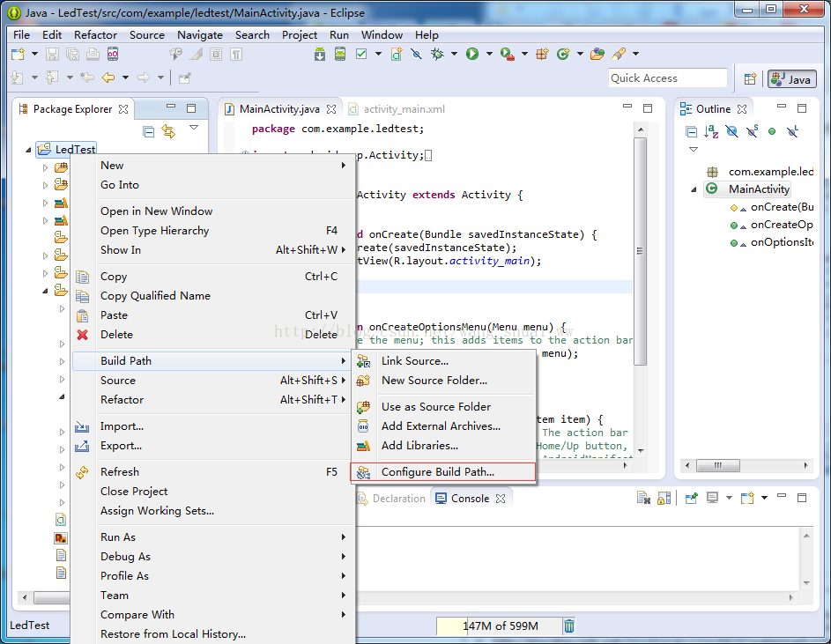Toggle Show Whitespace Characters toolbar icon
Viewport: 831px width, 644px height.
click(x=236, y=54)
